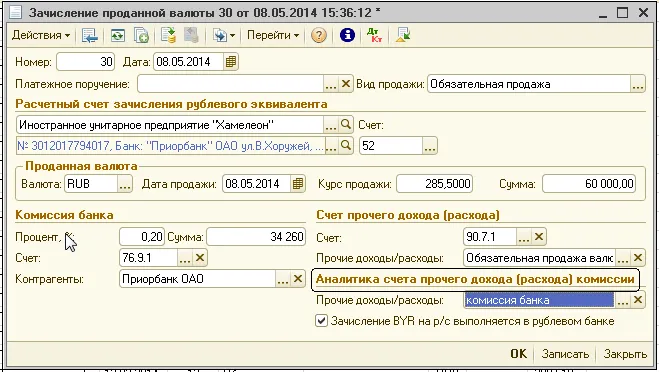Open selection for Валюта RUB field
659x372 pixels.
click(x=125, y=184)
